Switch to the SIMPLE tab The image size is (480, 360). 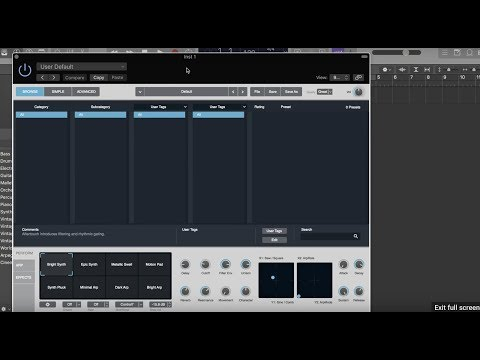pyautogui.click(x=58, y=92)
